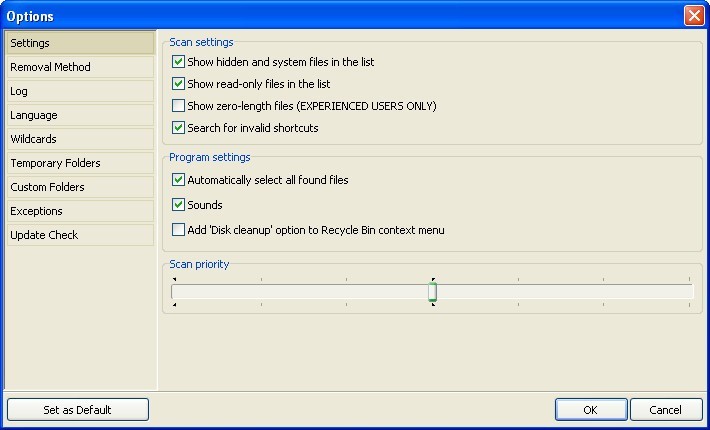Disable Search for invalid shortcuts
Image resolution: width=710 pixels, height=430 pixels.
coord(178,128)
